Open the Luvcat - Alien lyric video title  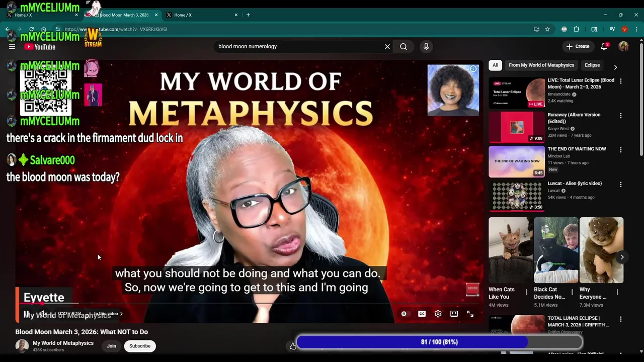pos(575,184)
